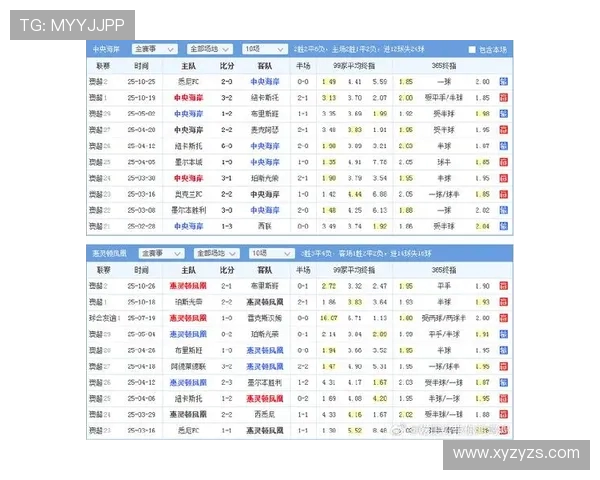This screenshot has height=480, width=600.
Task: Click score 3-2 in 中央海岸 25-10-19 row
Action: coord(227,98)
